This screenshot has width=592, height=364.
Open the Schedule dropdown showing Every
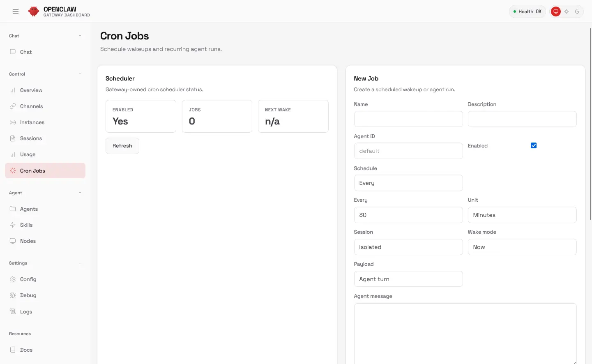point(408,183)
